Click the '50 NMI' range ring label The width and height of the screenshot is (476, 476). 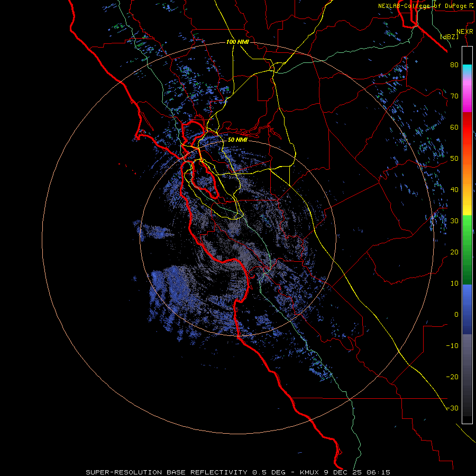(x=237, y=140)
